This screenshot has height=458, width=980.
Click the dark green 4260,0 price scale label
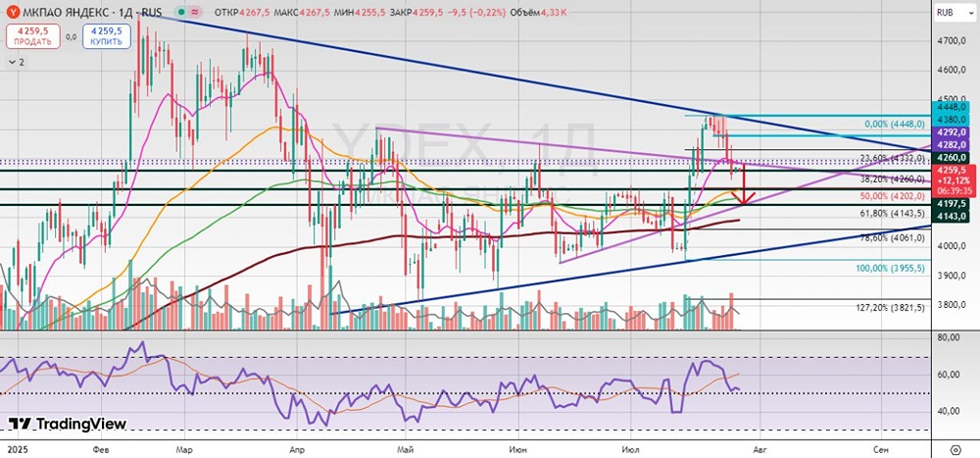tap(950, 157)
